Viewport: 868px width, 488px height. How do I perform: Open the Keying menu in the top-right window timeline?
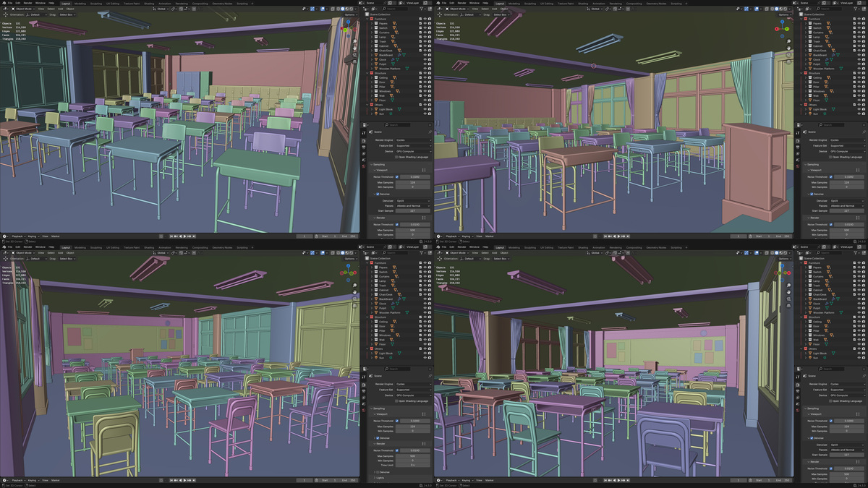coord(466,236)
